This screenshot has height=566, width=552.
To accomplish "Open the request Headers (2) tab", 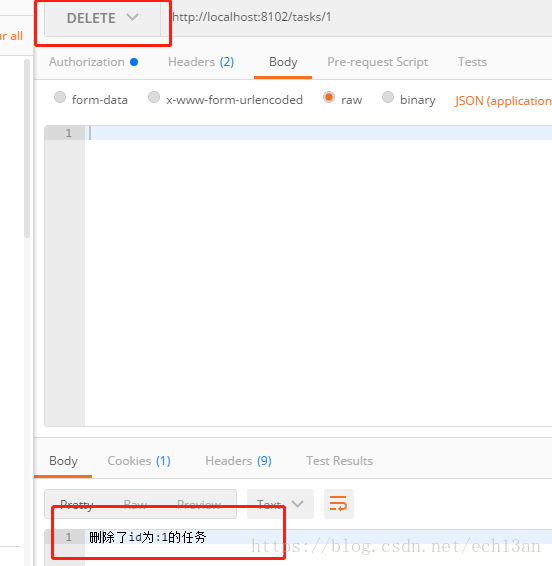I will [x=201, y=62].
